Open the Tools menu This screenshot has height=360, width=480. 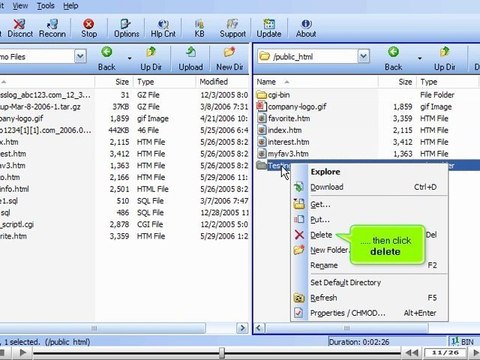coord(46,6)
